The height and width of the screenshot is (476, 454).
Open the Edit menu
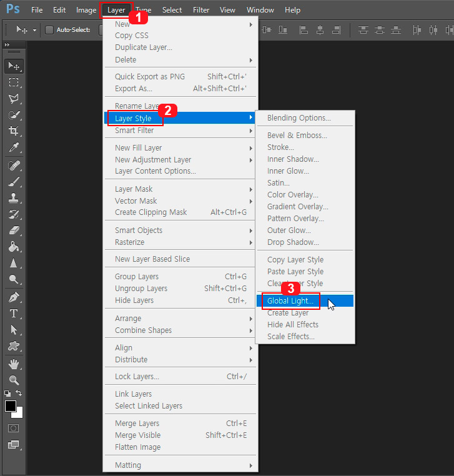[x=59, y=10]
